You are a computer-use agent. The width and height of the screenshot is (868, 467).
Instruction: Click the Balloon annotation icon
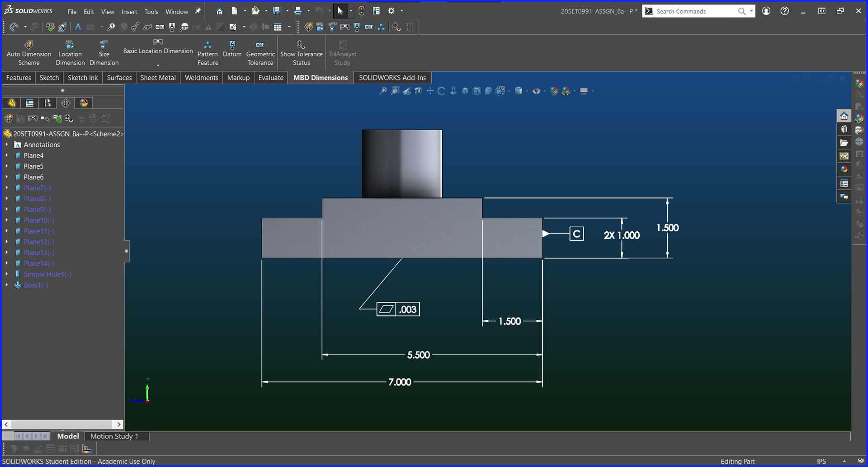(x=111, y=27)
